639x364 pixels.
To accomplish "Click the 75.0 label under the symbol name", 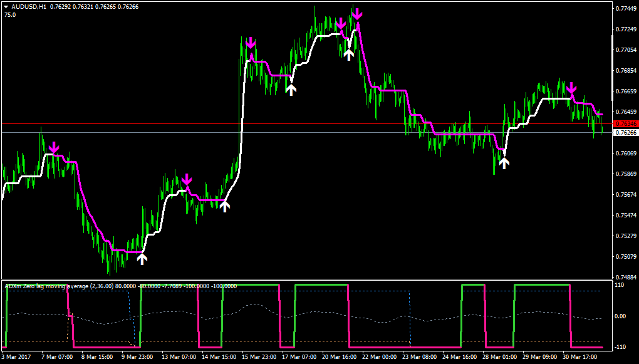I will (10, 14).
